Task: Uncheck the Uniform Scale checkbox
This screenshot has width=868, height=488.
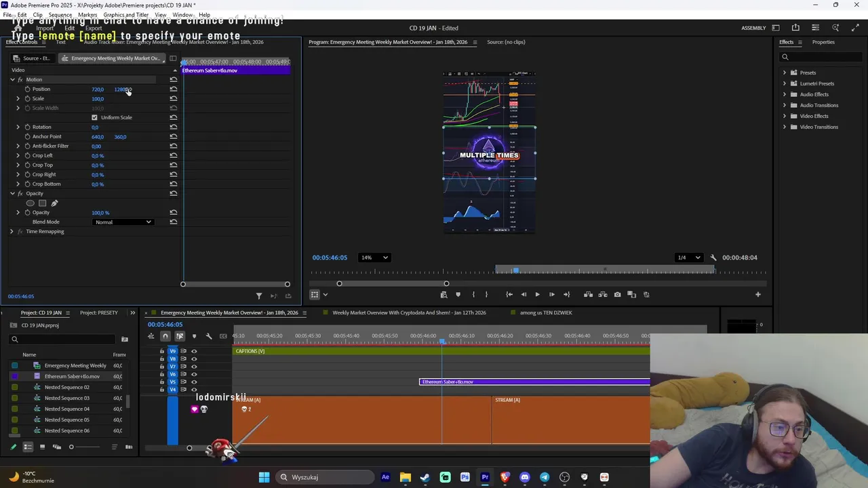Action: [x=94, y=117]
